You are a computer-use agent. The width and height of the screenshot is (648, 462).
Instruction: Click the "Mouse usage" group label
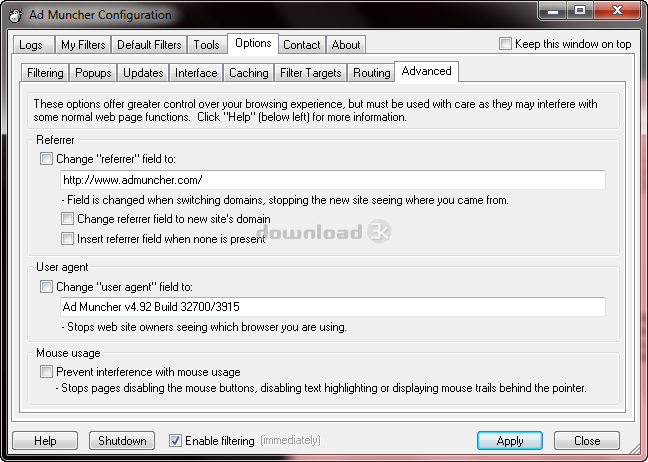[68, 353]
